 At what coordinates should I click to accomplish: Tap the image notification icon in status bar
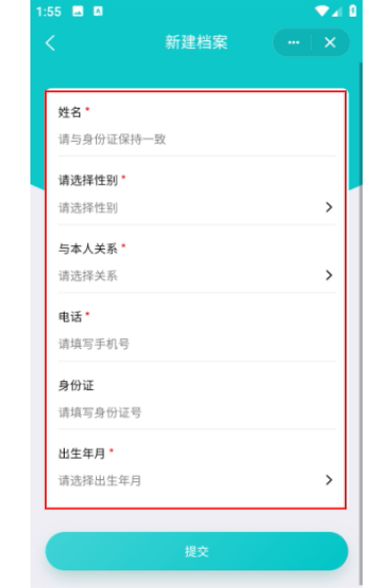click(x=77, y=11)
